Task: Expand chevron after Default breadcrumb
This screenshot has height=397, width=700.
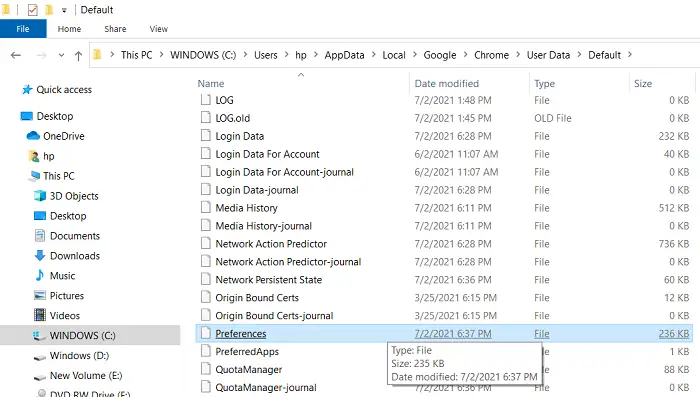Action: 630,54
